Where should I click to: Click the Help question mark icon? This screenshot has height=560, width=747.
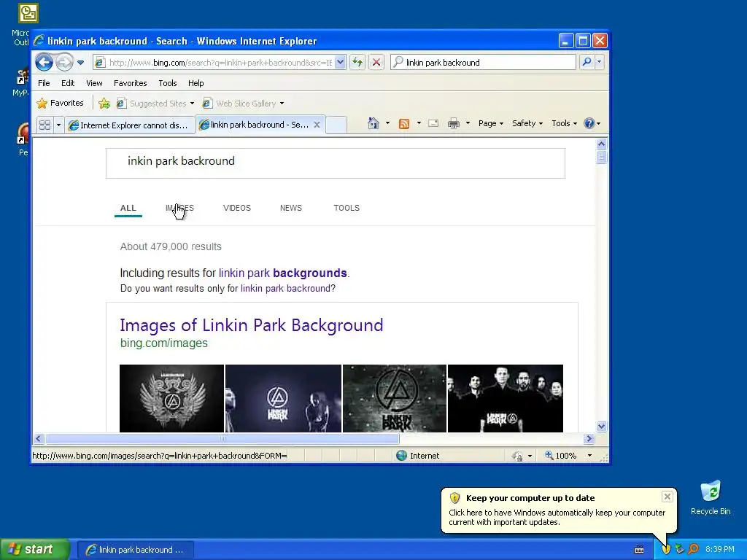pos(589,123)
